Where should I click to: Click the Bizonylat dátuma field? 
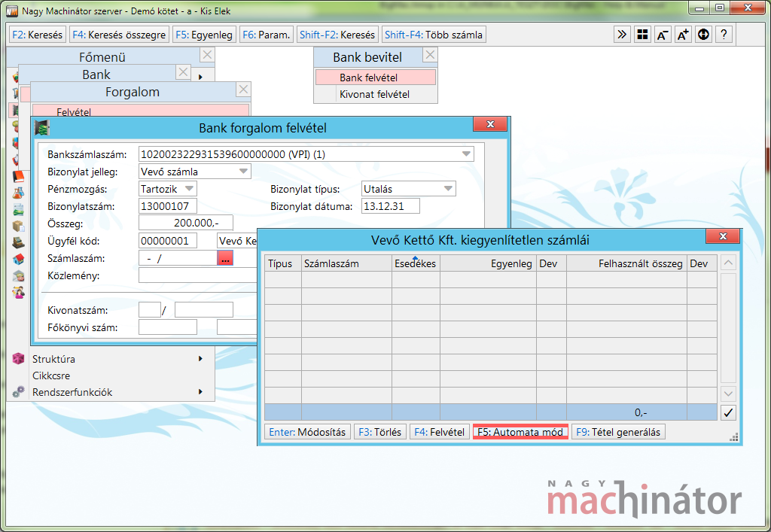click(391, 206)
